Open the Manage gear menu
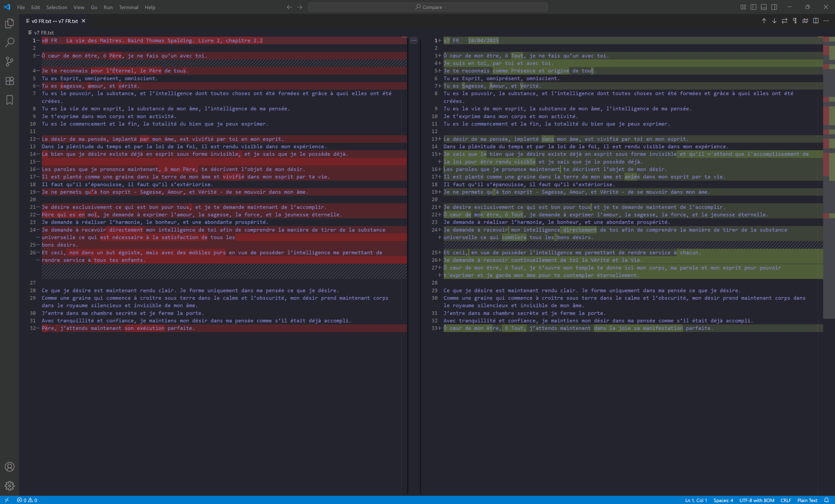The height and width of the screenshot is (504, 835). 9,486
